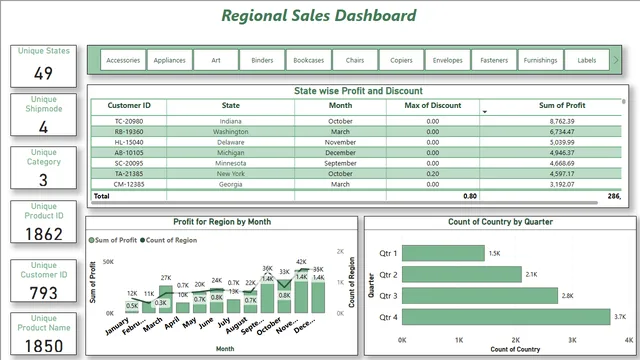Click Profit for Region by Month title
The image size is (640, 360).
[222, 222]
